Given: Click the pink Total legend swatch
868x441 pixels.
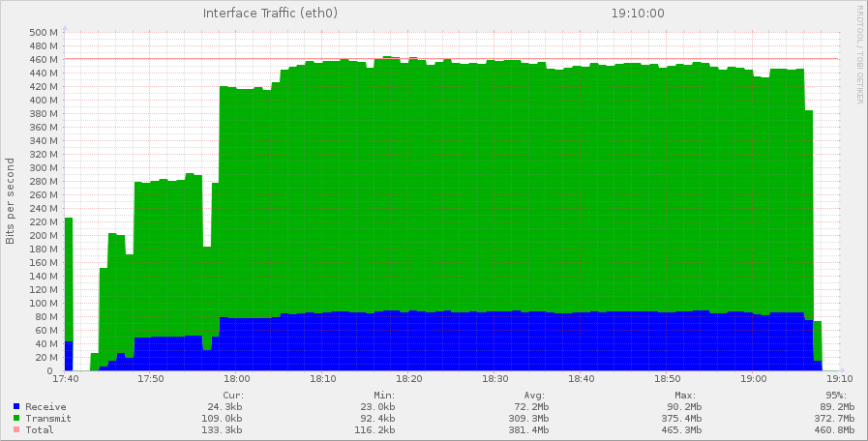Looking at the screenshot, I should pos(15,430).
